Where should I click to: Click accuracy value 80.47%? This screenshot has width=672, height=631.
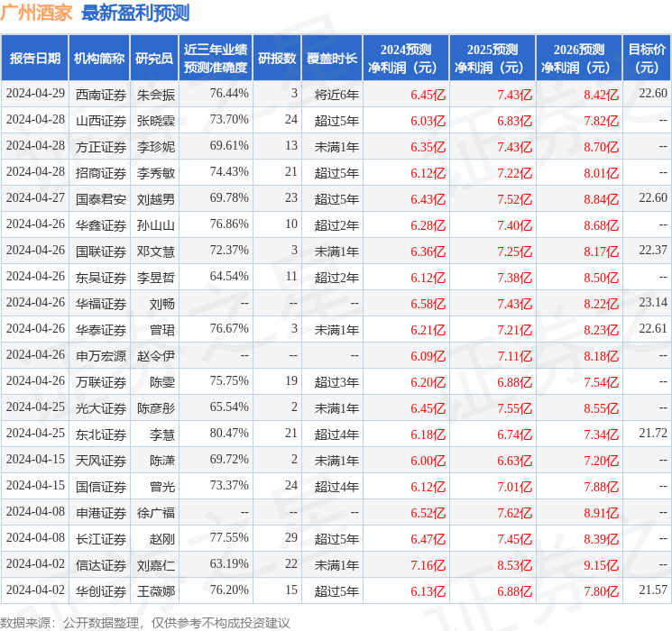229,433
